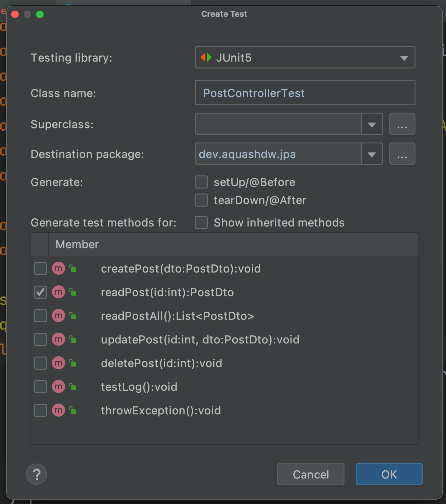Tick the tearDown/@After checkbox
The width and height of the screenshot is (446, 504).
[x=201, y=200]
